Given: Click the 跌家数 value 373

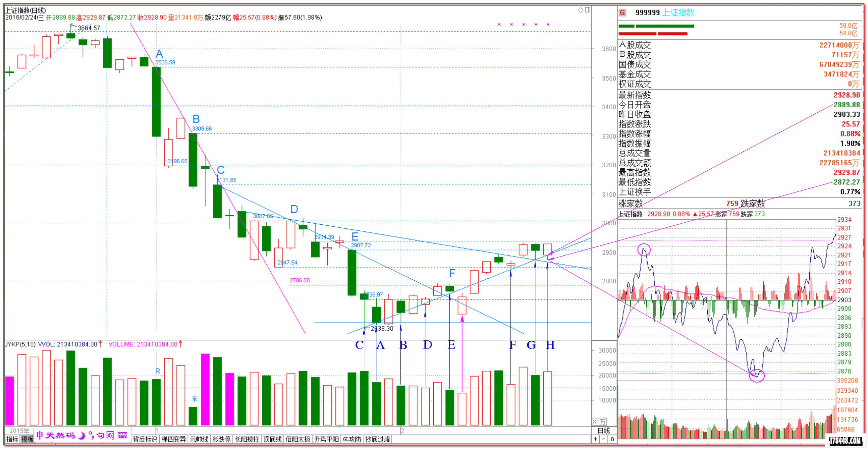Looking at the screenshot, I should click(854, 203).
